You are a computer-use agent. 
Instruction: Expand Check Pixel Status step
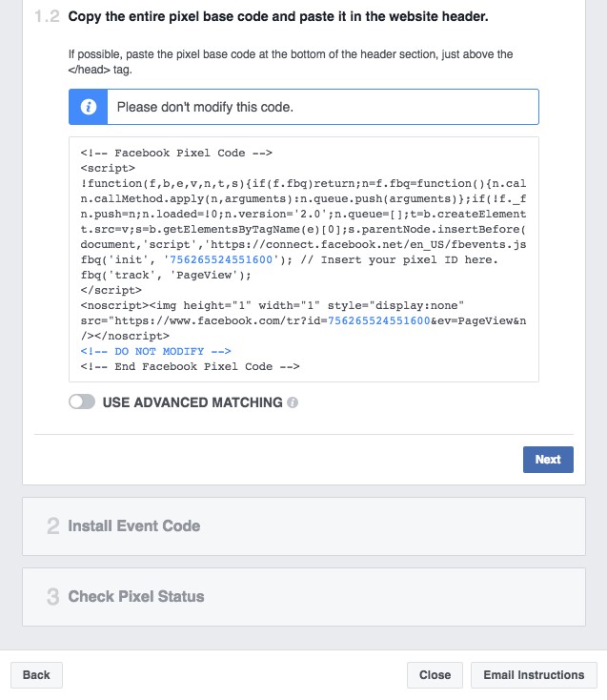coord(304,597)
